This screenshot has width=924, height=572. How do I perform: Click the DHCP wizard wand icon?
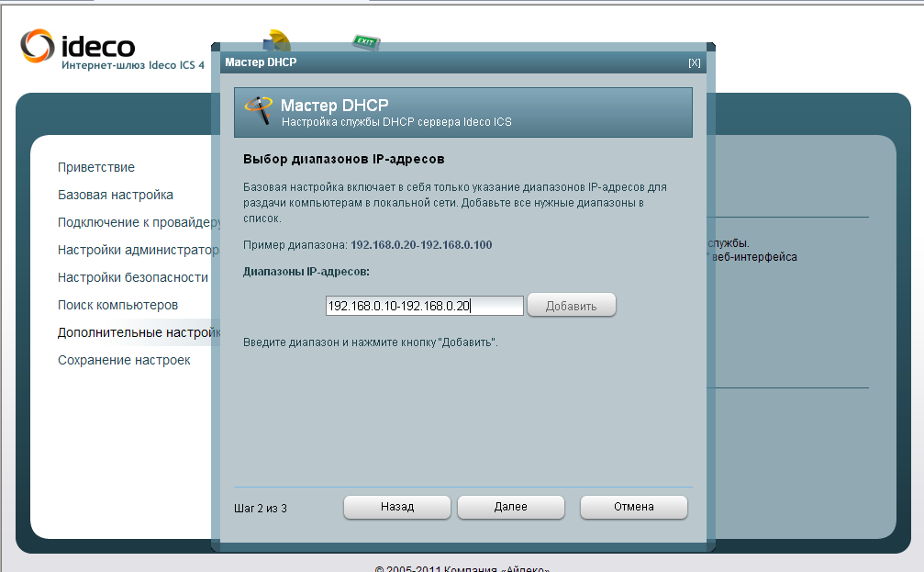tap(259, 110)
